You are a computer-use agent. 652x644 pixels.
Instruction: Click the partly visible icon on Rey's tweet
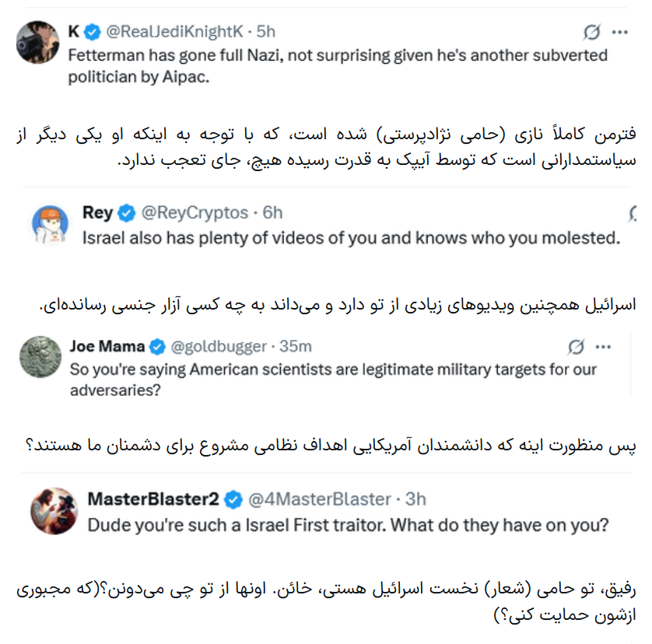point(633,213)
